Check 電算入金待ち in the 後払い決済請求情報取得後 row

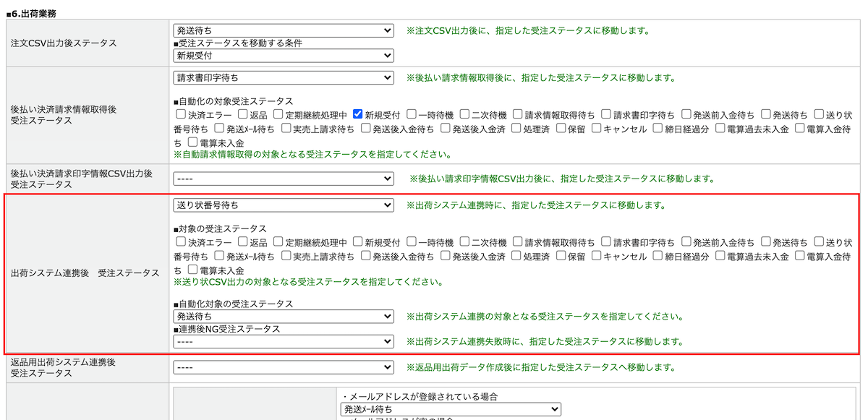tap(799, 129)
